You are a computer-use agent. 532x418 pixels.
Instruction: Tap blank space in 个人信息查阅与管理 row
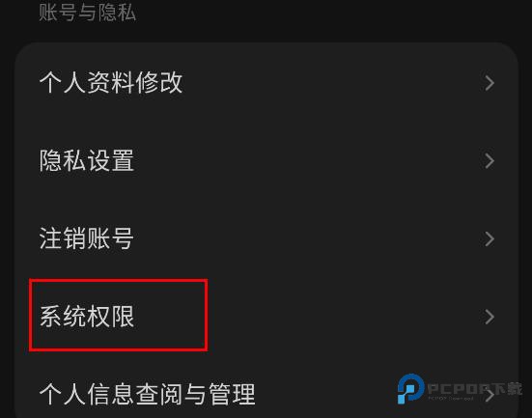point(322,395)
